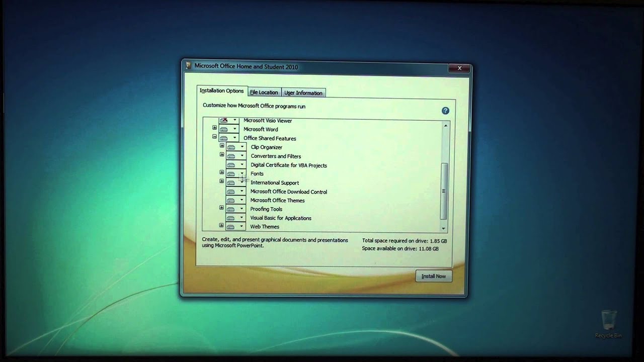Screen dimensions: 644x362
Task: Click the feature list scroll down arrow
Action: click(x=444, y=228)
